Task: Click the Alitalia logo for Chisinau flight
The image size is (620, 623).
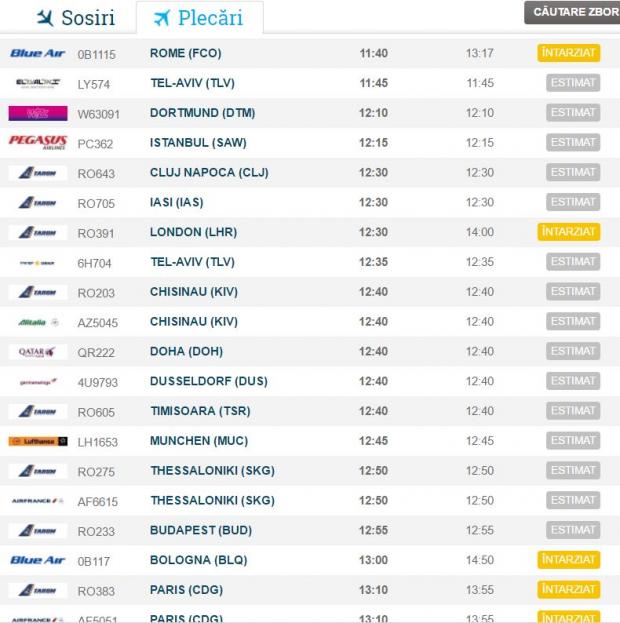Action: coord(38,322)
